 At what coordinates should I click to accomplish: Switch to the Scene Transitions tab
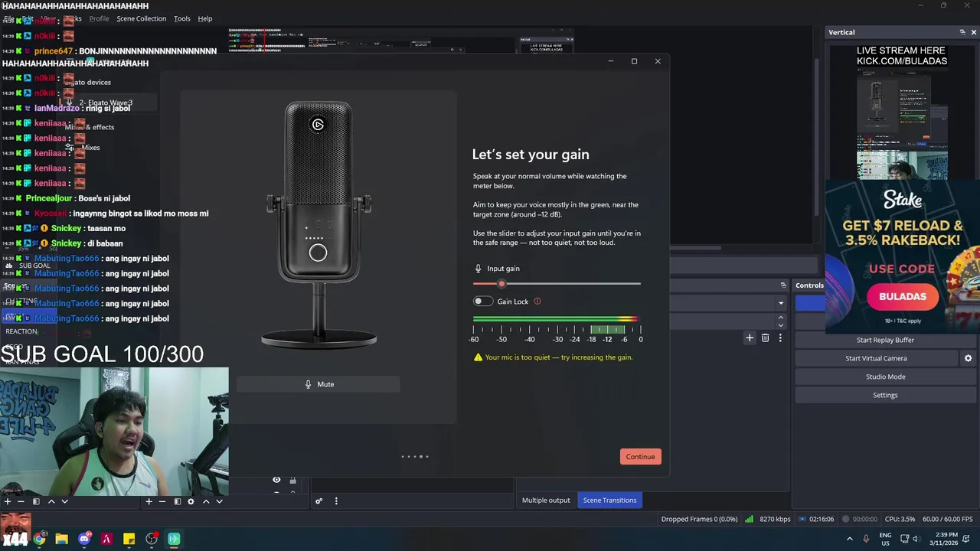click(x=609, y=500)
